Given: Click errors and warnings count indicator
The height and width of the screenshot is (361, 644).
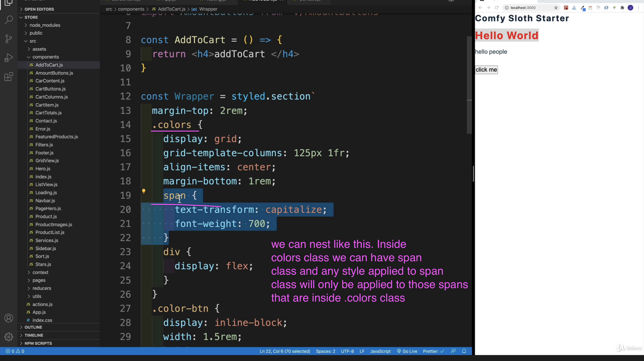Looking at the screenshot, I should [15, 351].
